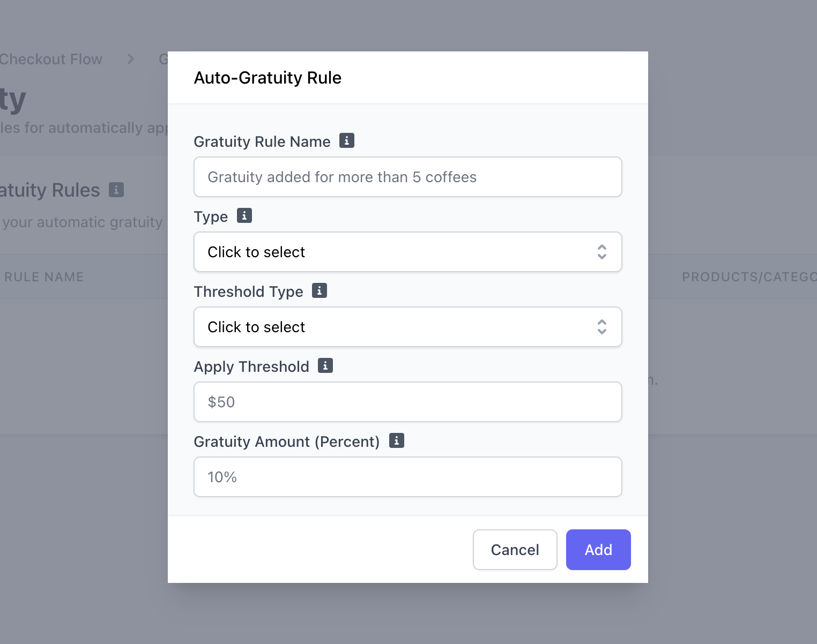Click the Auto-Gratuity Rule dialog title

point(268,78)
